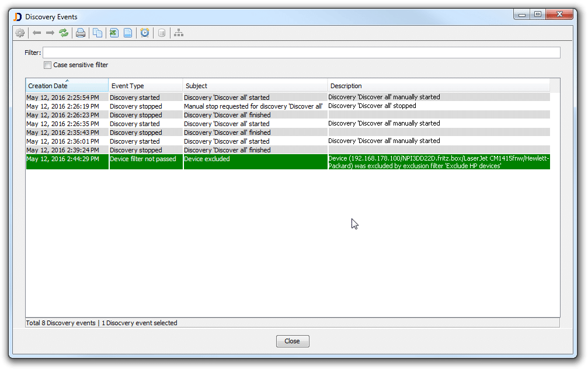
Task: Select the 'Manual stop requested' event row
Action: click(253, 106)
